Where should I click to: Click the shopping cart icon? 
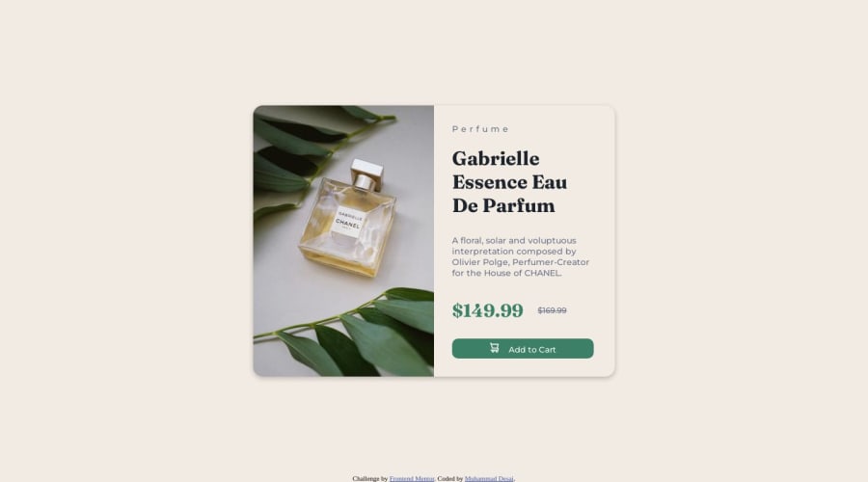click(x=495, y=348)
